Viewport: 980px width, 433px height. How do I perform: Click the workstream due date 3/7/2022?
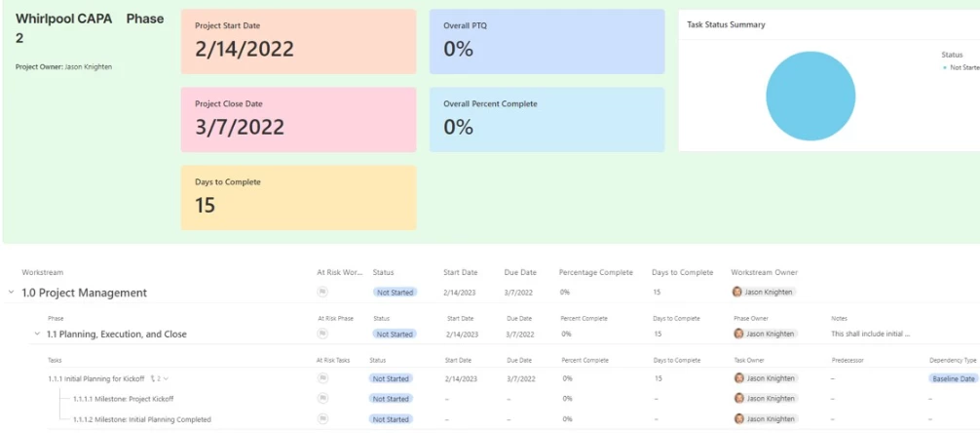519,293
